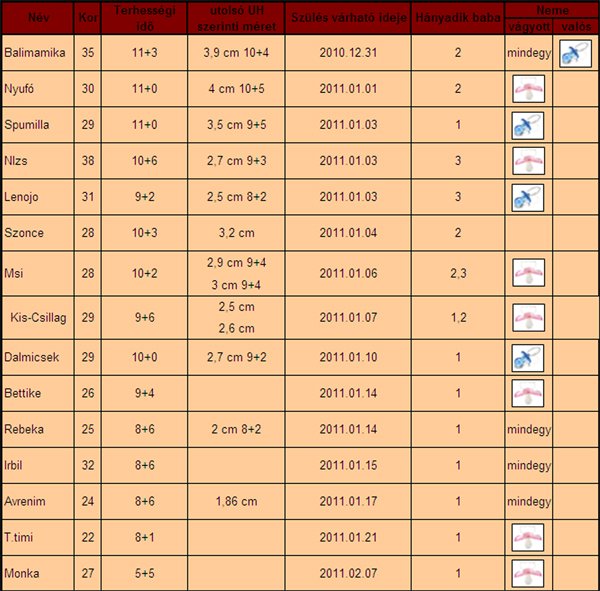Select the blue pacifier icon in Lenojo's row
Image resolution: width=600 pixels, height=591 pixels.
click(x=527, y=196)
